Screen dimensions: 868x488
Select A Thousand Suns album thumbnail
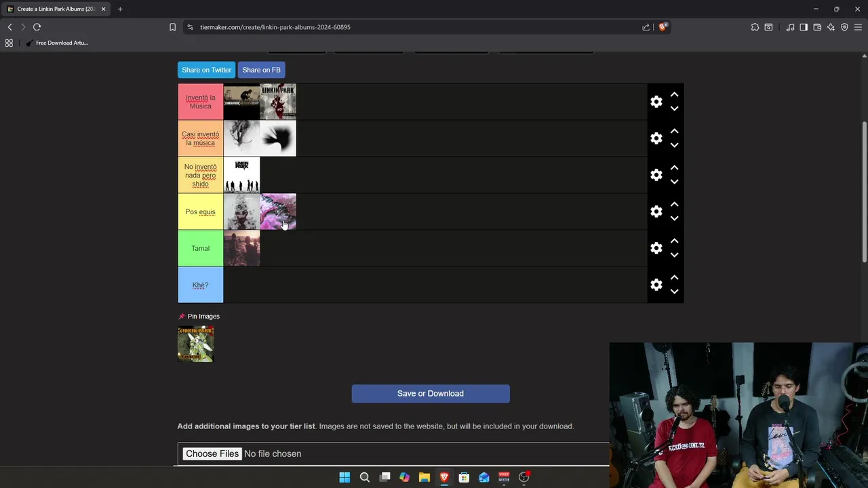coord(278,138)
